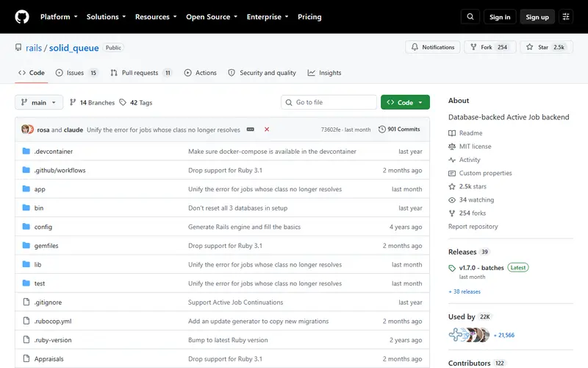588x368 pixels.
Task: Open the appearance settings icon beside Sign up
Action: (566, 17)
